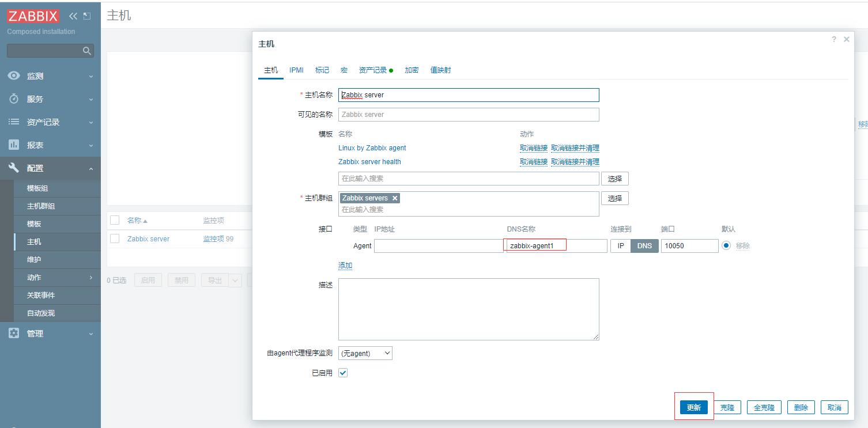Screen dimensions: 868x428
Task: Toggle the 已启用 checkbox
Action: [343, 373]
